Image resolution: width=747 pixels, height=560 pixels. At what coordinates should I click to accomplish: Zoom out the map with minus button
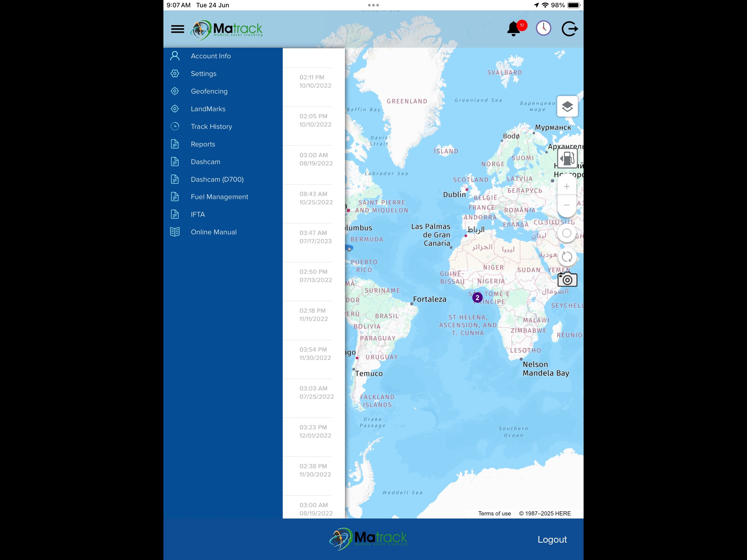pos(567,205)
